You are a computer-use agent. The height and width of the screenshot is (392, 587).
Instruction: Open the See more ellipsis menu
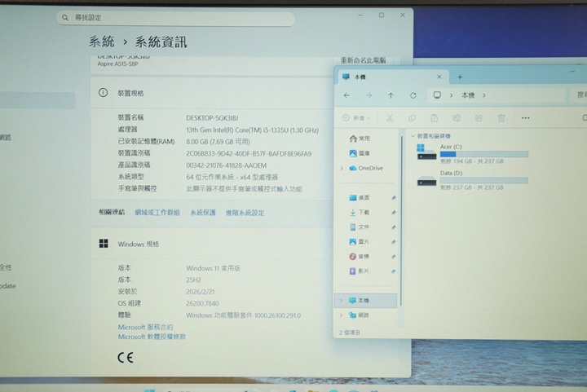click(x=527, y=118)
